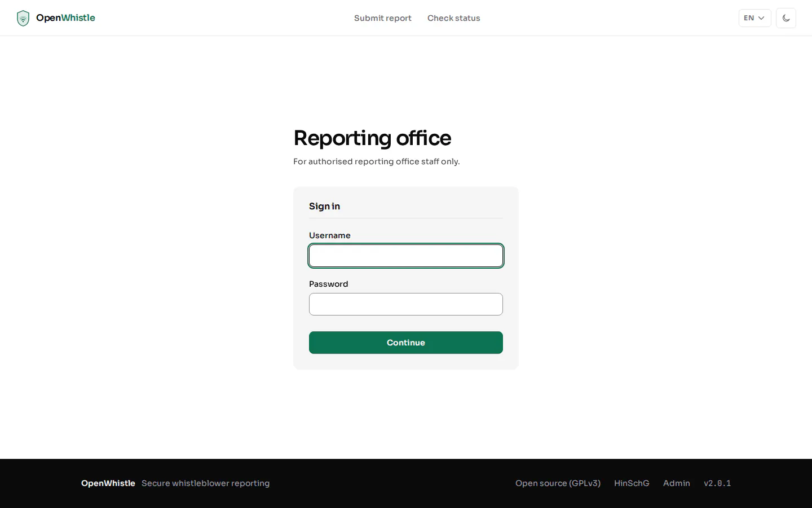Click the Username field label
This screenshot has width=812, height=508.
coord(330,235)
